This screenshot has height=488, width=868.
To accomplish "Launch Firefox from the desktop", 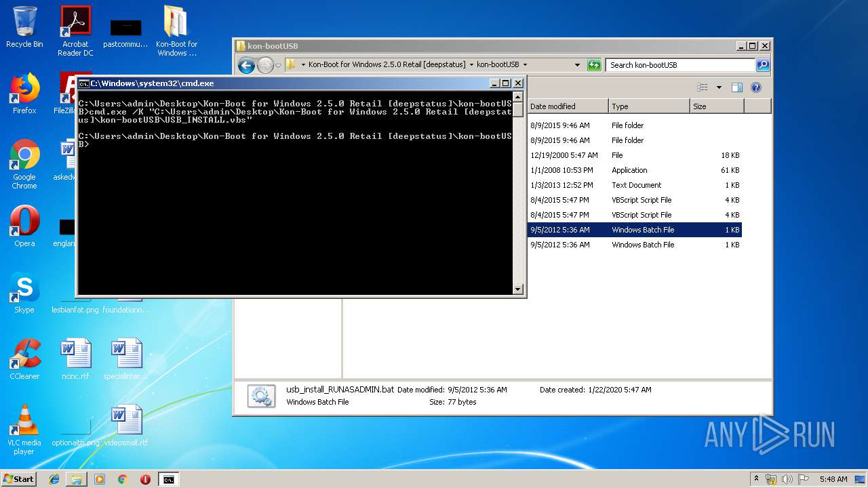I will click(x=24, y=94).
